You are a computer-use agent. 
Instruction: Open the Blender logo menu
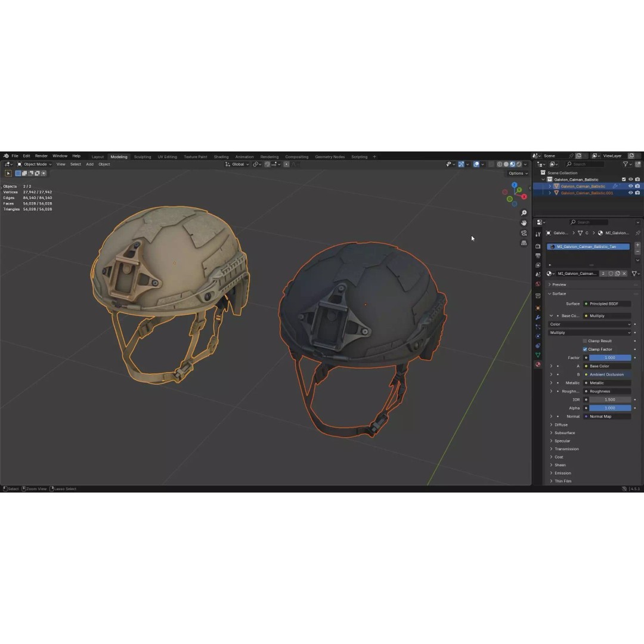tap(6, 156)
